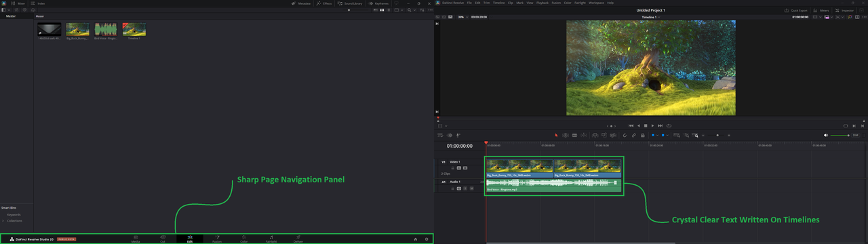This screenshot has height=244, width=868.
Task: Open the Workspace menu
Action: (x=596, y=3)
